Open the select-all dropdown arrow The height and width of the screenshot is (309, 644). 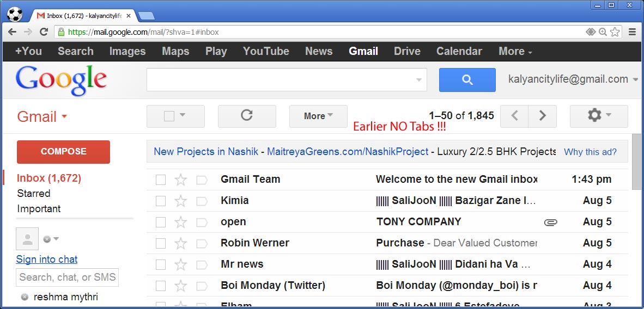(x=183, y=116)
